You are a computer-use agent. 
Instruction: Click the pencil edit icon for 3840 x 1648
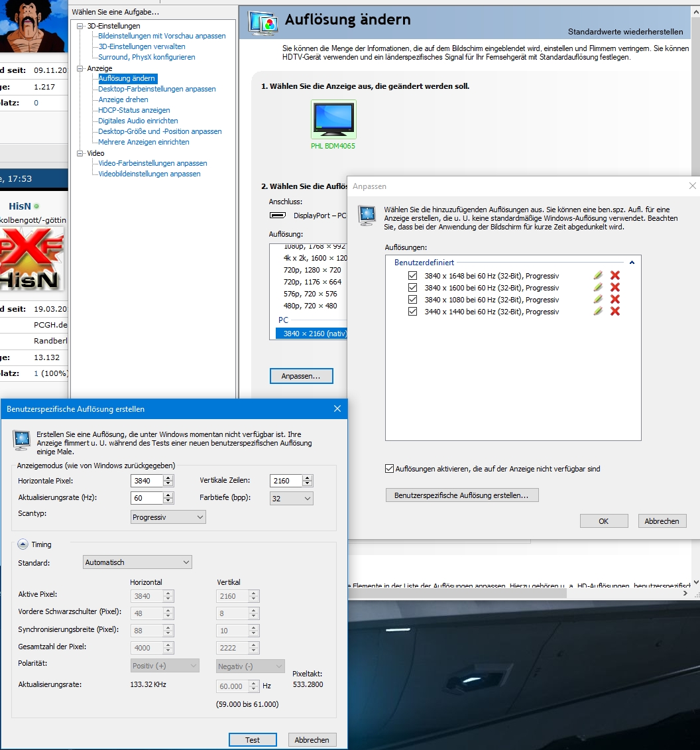pos(597,275)
